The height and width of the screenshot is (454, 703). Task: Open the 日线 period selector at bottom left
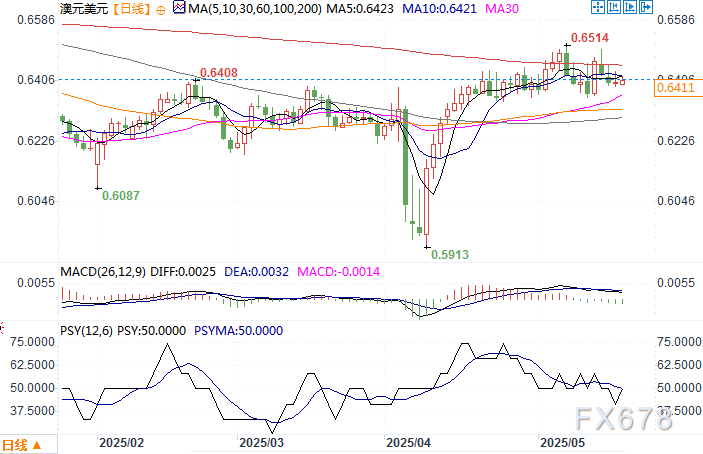[x=22, y=445]
